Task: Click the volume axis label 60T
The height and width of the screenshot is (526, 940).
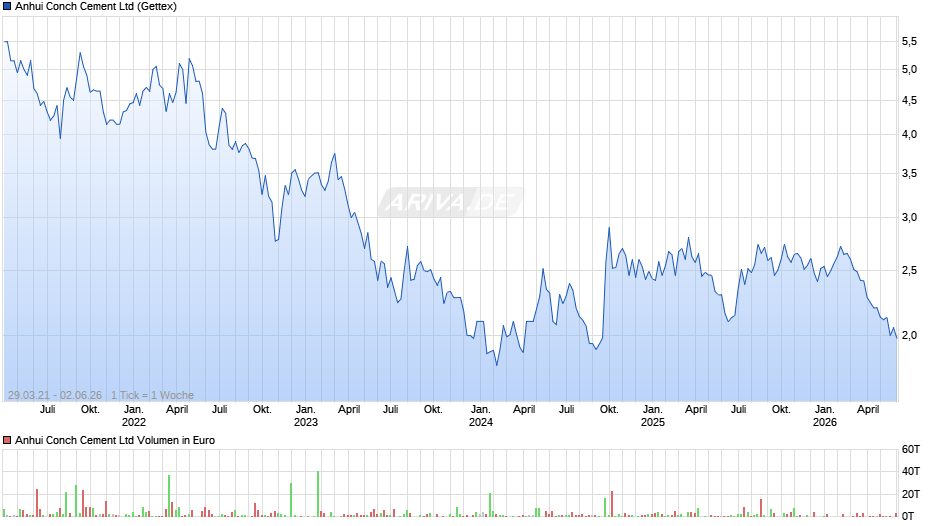Action: [911, 449]
